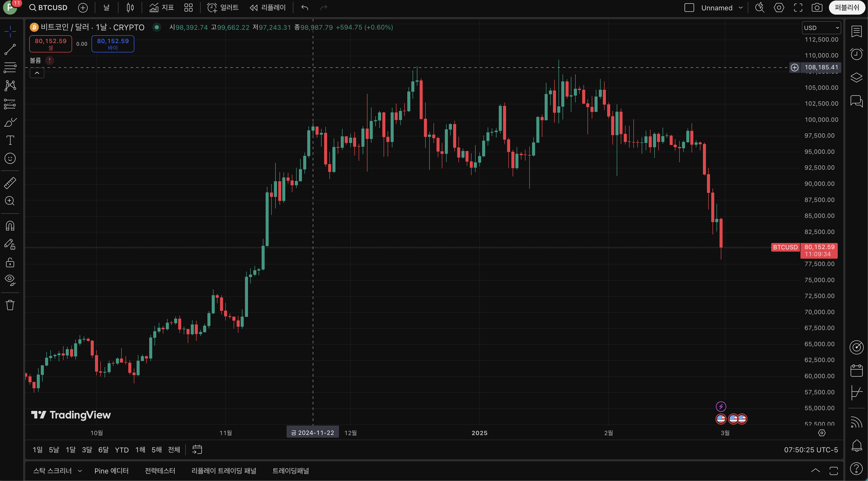Switch to the 전략테스터 tab

click(160, 471)
